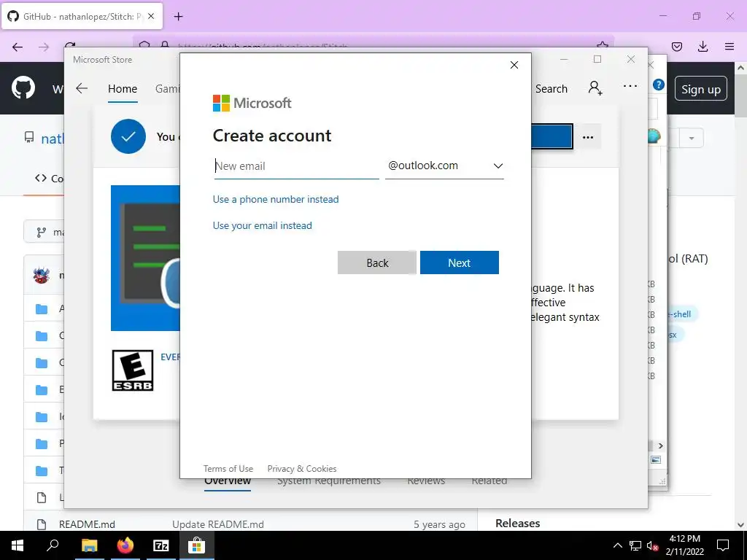This screenshot has height=560, width=747.
Task: Click the GitHub logo in Firefox page
Action: coord(23,87)
